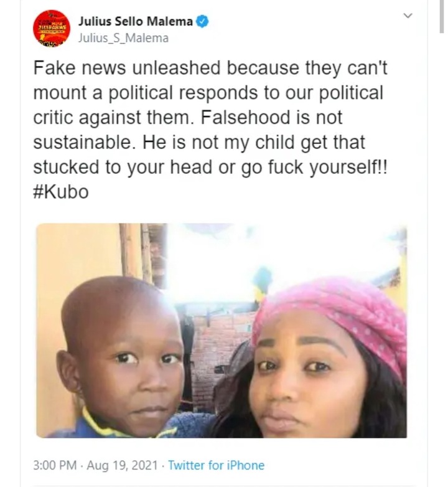
Task: Click the 3:00 PM timestamp
Action: pyautogui.click(x=55, y=465)
